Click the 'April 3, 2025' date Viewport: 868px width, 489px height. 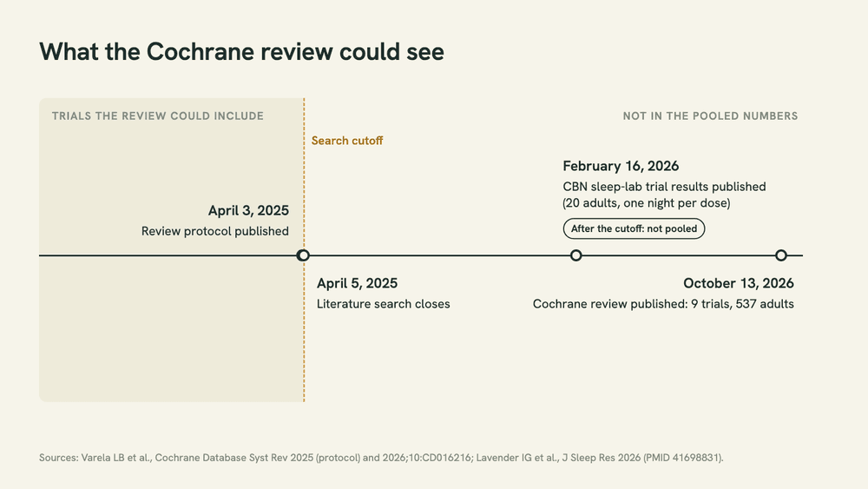248,210
